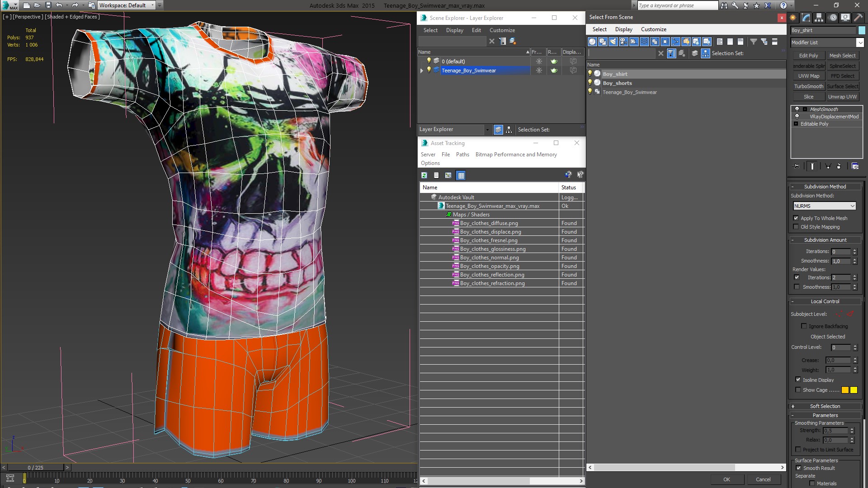Click Select None icon in Select From Scene

tap(730, 42)
